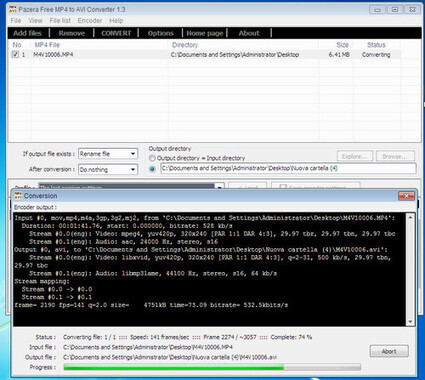Open the View menu

(x=35, y=21)
